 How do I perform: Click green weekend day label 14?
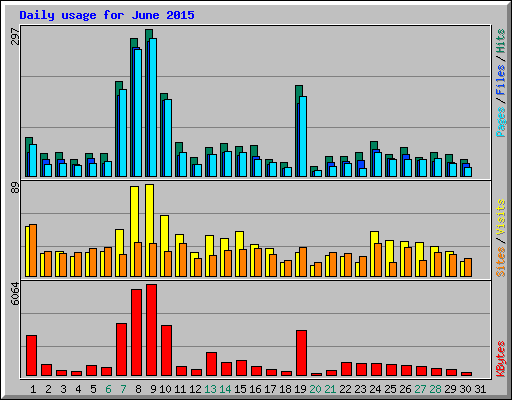[225, 389]
